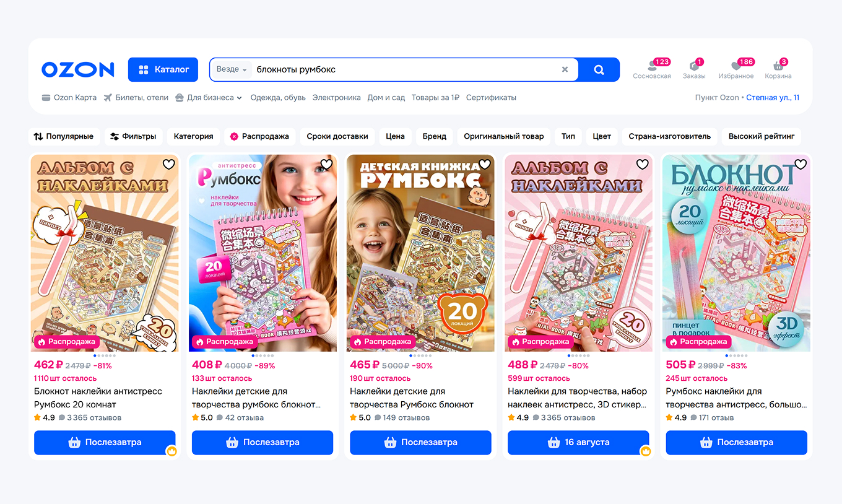Click the magnifier search button
Image resolution: width=842 pixels, height=504 pixels.
pos(599,69)
